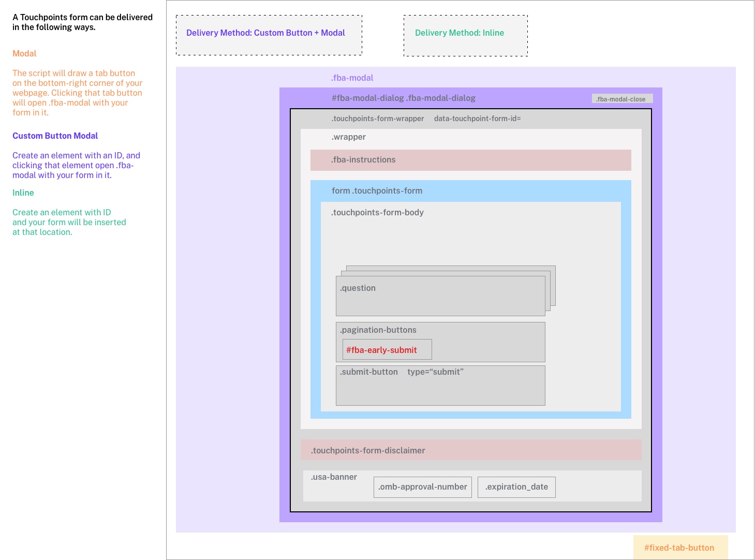Click the 'Delivery Method: Inline' box
Viewport: 755px width, 560px height.
pos(466,36)
